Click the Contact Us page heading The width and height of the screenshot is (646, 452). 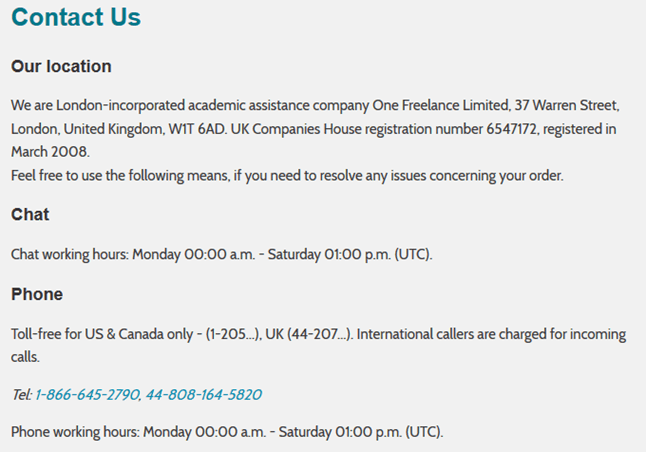[76, 17]
